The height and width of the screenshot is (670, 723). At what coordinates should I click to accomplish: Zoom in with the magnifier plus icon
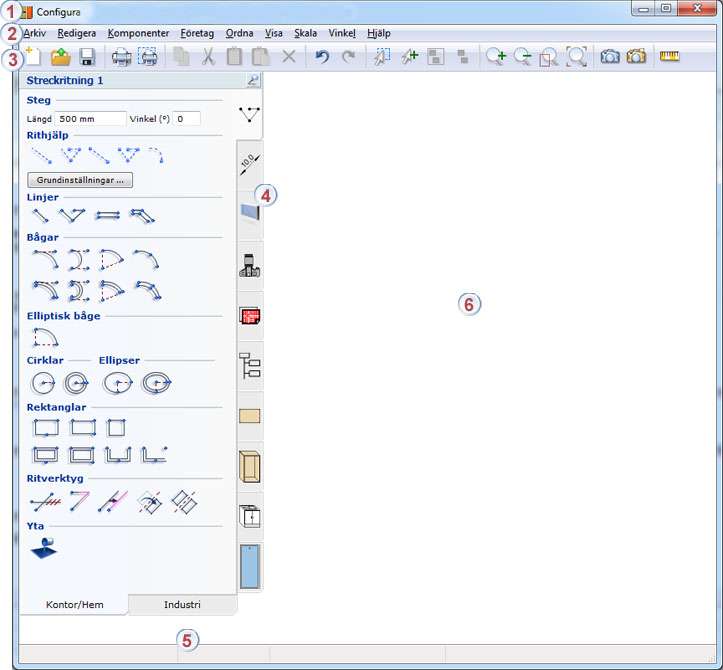tap(496, 57)
